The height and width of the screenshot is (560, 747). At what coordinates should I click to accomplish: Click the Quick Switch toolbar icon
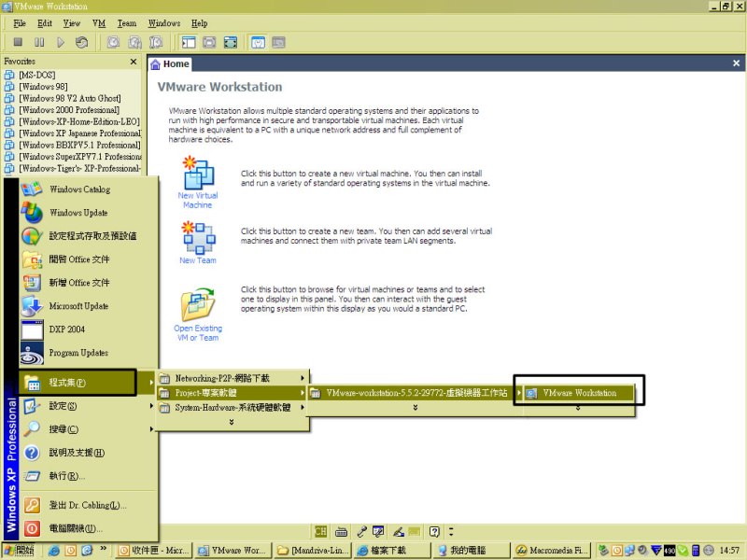(230, 42)
